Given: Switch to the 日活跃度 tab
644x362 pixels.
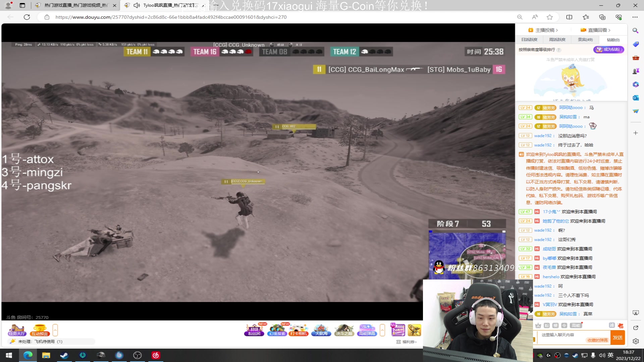Looking at the screenshot, I should tap(529, 40).
